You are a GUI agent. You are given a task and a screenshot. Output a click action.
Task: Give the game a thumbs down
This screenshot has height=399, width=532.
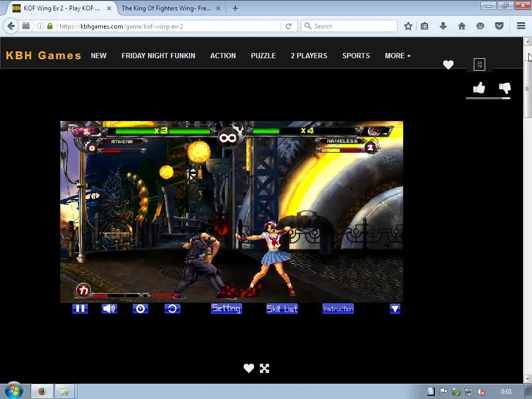505,88
